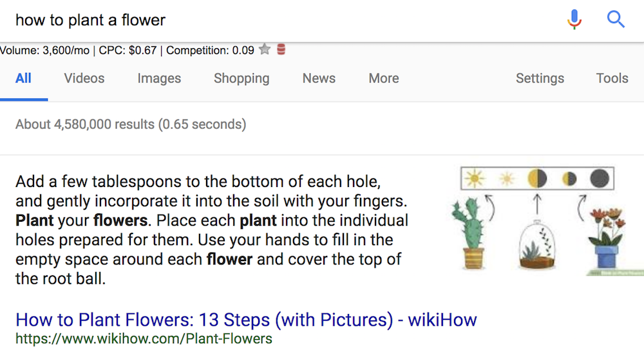
Task: Click the blue magnifying glass search icon
Action: pos(616,20)
